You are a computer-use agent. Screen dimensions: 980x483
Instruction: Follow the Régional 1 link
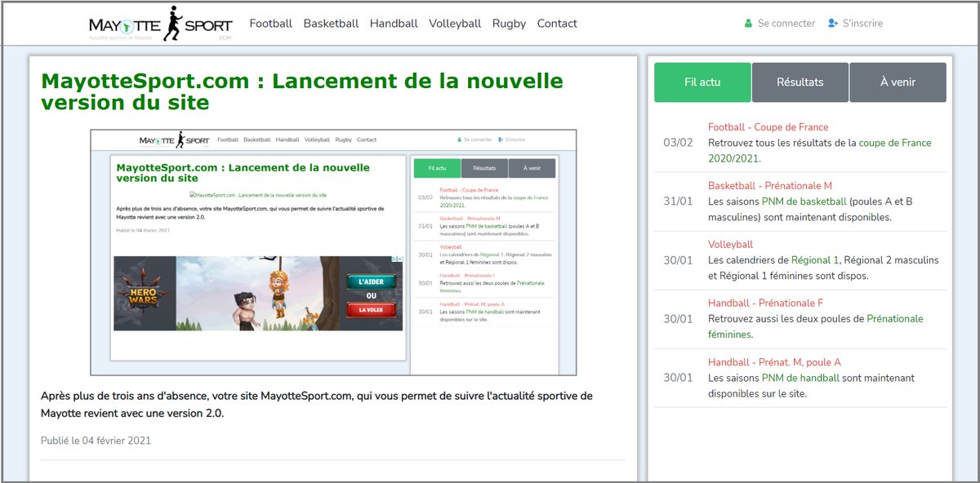[x=815, y=260]
